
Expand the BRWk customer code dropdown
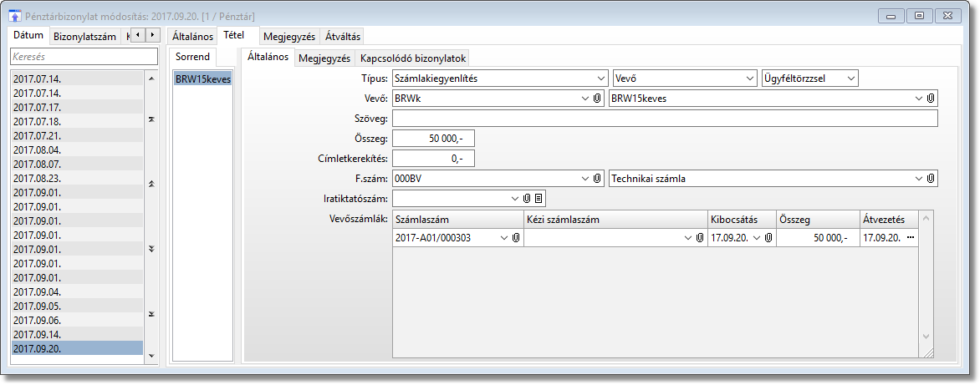585,98
